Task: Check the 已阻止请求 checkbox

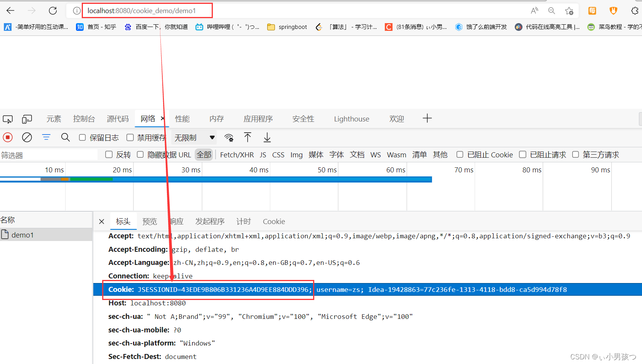Action: [x=522, y=154]
